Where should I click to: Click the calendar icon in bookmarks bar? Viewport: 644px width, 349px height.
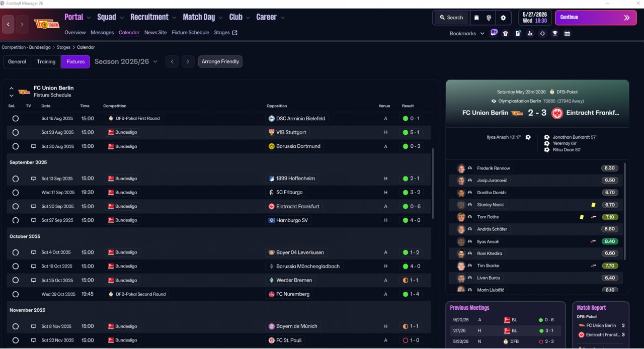pyautogui.click(x=567, y=34)
